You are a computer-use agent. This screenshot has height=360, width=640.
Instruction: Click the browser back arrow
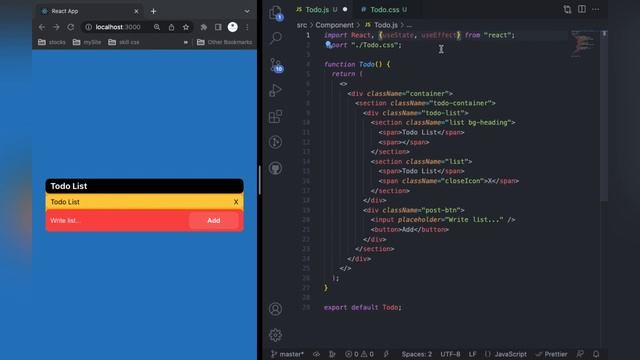pos(42,27)
